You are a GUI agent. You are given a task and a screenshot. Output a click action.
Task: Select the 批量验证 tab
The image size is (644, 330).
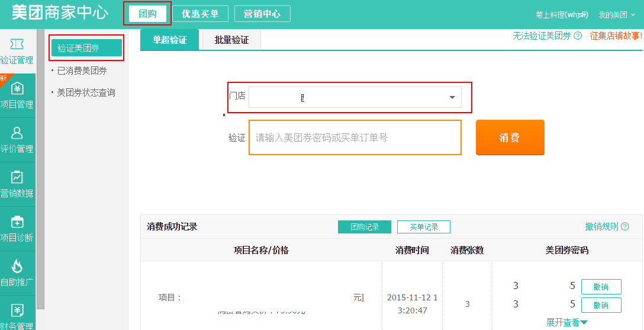click(x=231, y=40)
